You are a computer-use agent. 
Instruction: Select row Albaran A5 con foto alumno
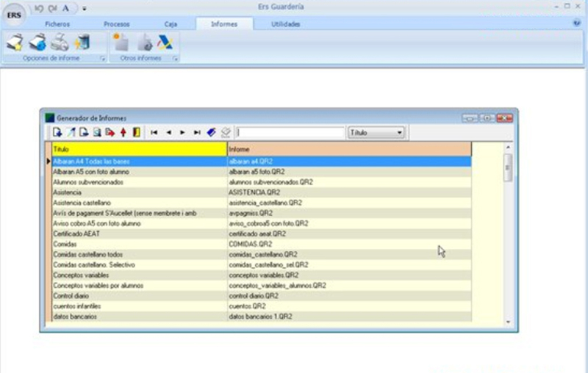point(262,172)
